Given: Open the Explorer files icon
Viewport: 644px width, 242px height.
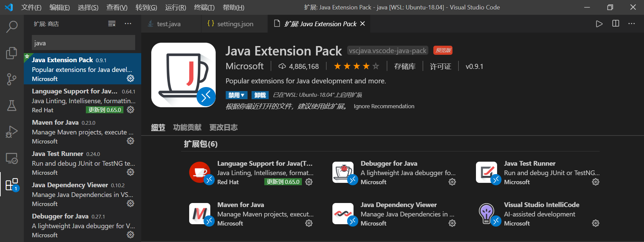Looking at the screenshot, I should click(12, 53).
